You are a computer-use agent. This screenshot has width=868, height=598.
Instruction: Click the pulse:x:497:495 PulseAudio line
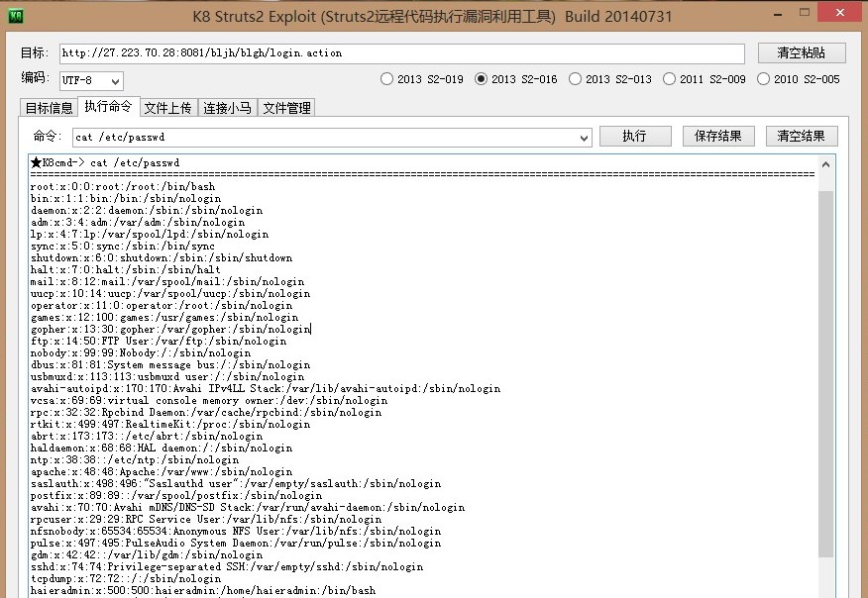236,543
